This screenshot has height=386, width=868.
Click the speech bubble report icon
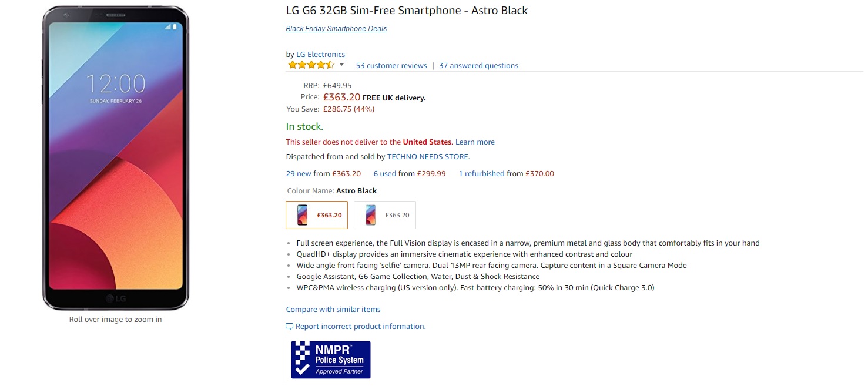(289, 327)
